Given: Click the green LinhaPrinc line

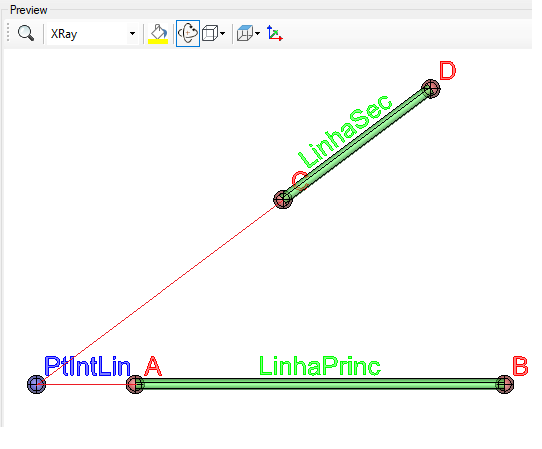Looking at the screenshot, I should click(x=320, y=384).
